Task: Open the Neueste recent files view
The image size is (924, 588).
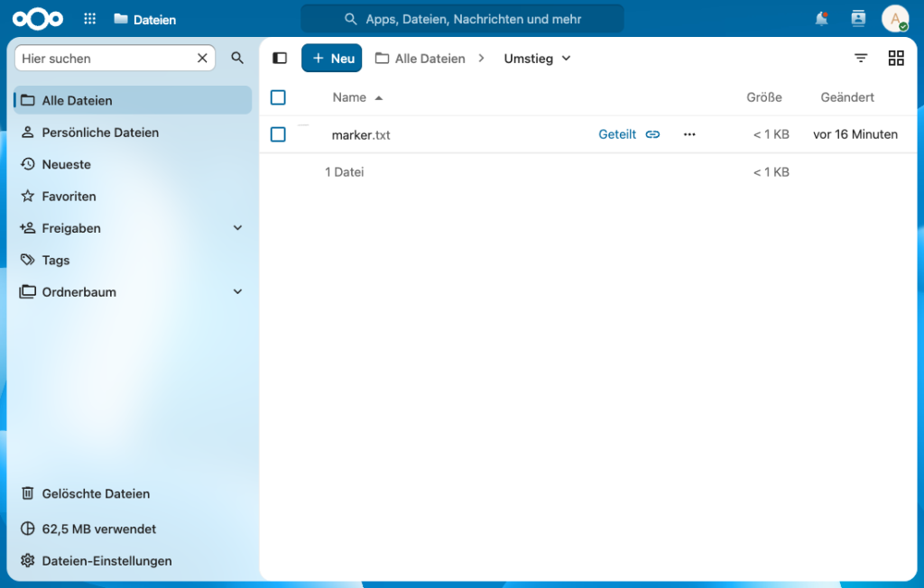Action: point(134,164)
